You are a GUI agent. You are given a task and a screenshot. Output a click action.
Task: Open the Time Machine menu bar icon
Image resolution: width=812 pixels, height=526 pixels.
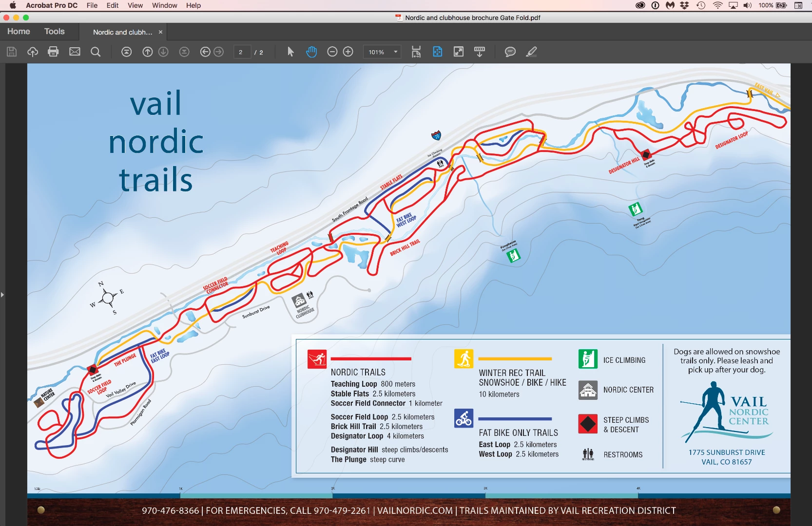click(701, 5)
